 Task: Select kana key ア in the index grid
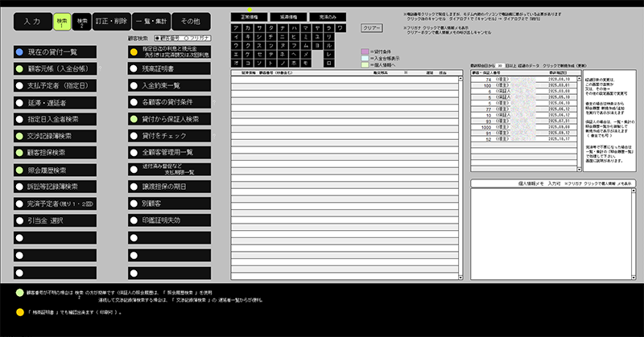click(x=236, y=27)
